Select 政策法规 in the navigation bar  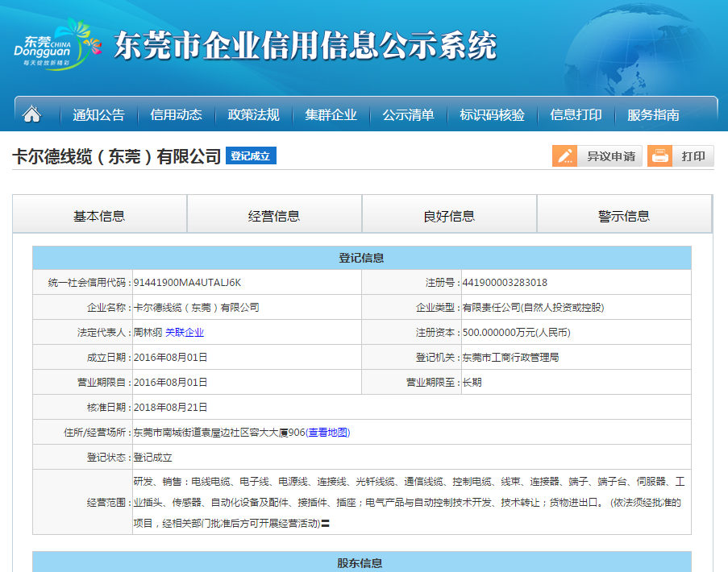(253, 114)
